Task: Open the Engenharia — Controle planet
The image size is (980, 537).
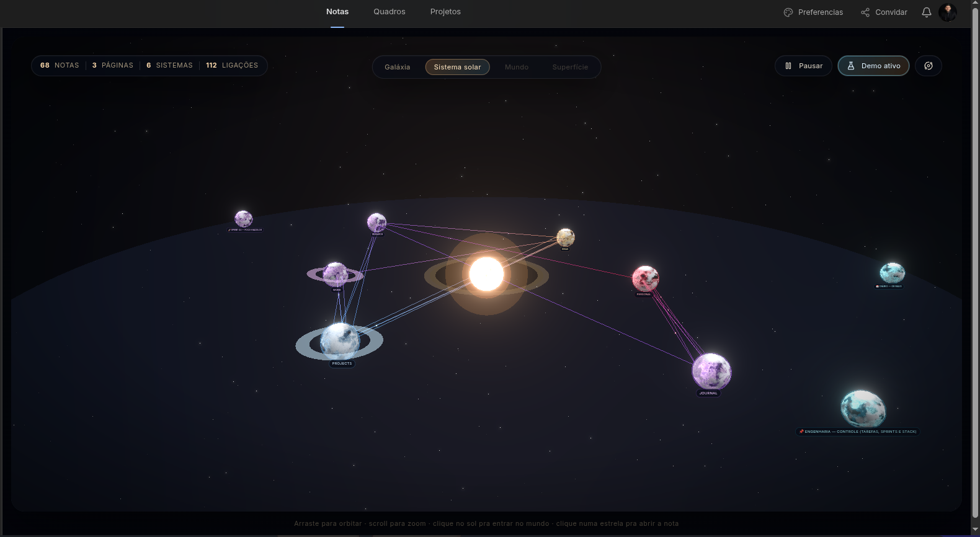Action: [x=863, y=408]
